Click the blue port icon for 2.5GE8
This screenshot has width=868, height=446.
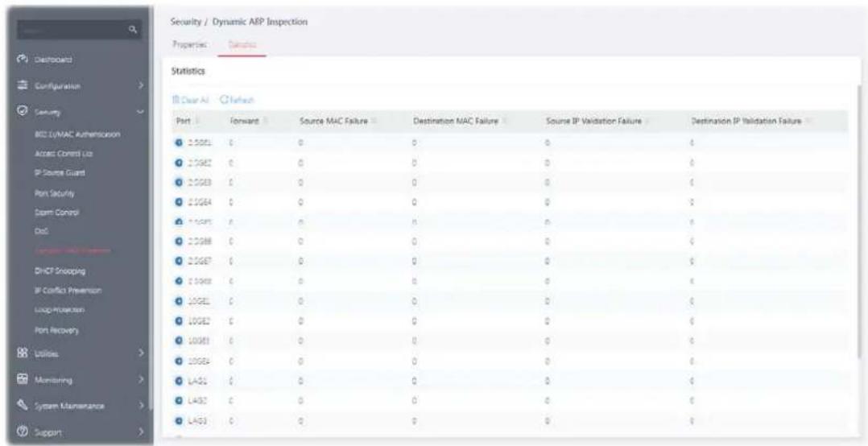tap(178, 281)
